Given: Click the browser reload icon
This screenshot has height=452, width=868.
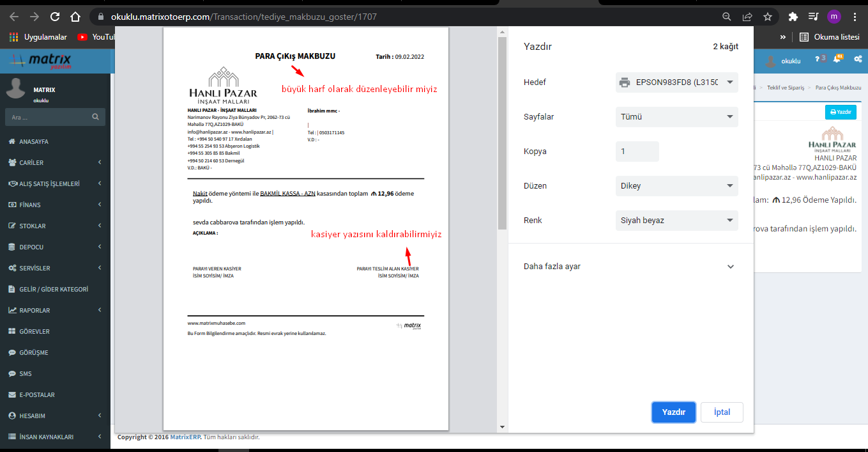Looking at the screenshot, I should [55, 17].
